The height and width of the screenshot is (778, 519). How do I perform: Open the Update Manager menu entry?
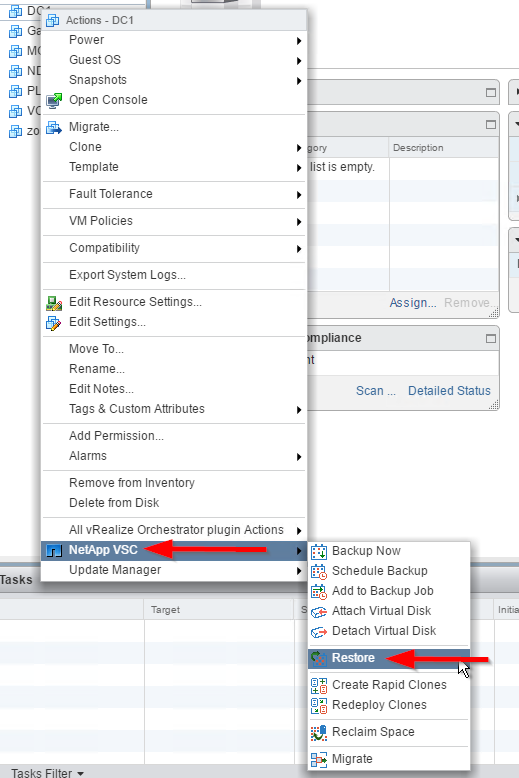coord(174,570)
